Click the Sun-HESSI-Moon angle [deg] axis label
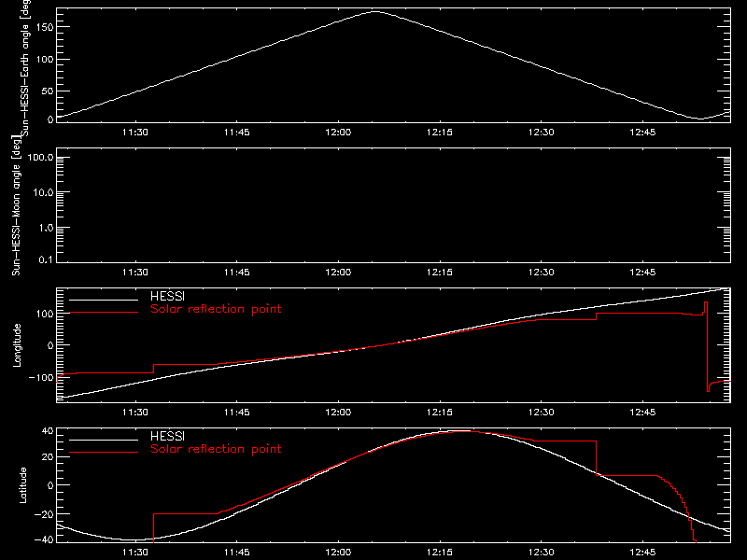747x560 pixels. pos(16,205)
